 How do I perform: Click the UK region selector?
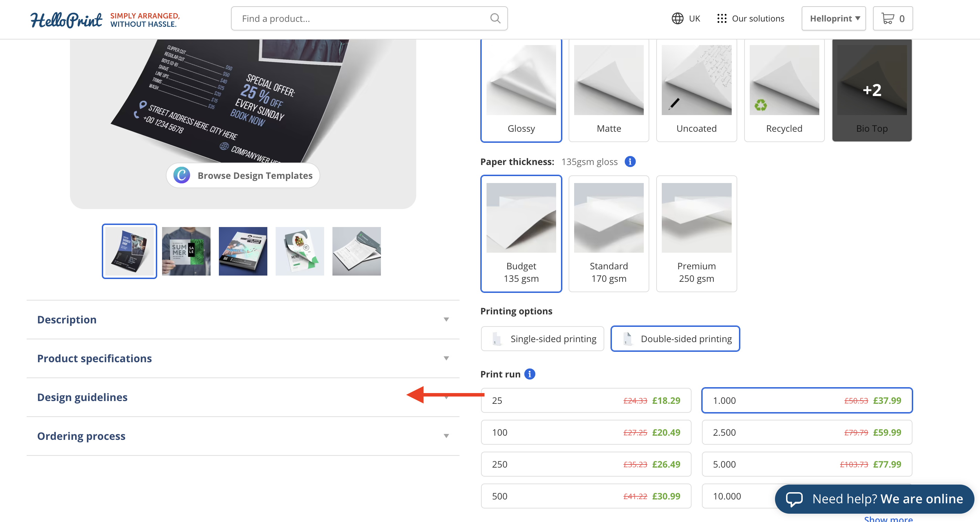[x=686, y=18]
